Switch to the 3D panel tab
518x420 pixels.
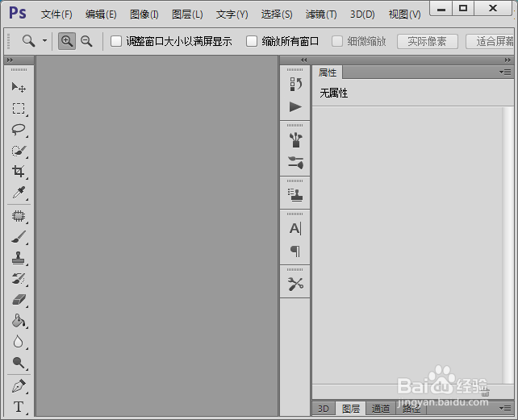324,409
